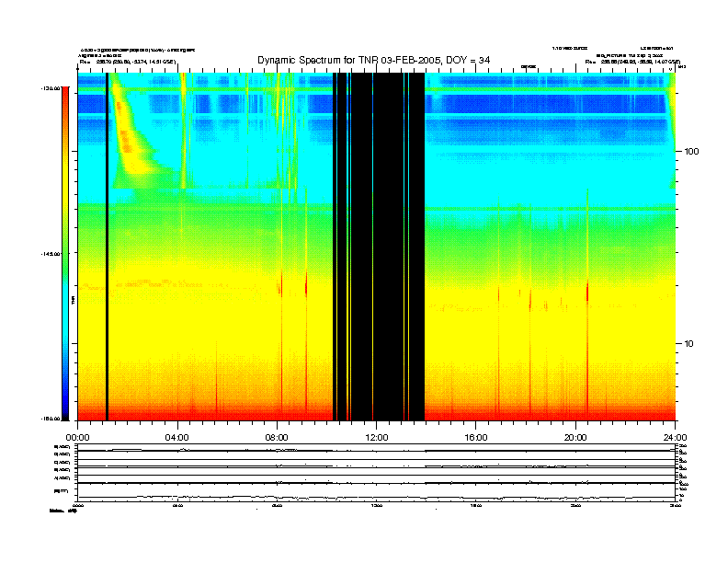The width and height of the screenshot is (728, 563).
Task: Click the narrow black stripe after 01:00
Action: 107,247
